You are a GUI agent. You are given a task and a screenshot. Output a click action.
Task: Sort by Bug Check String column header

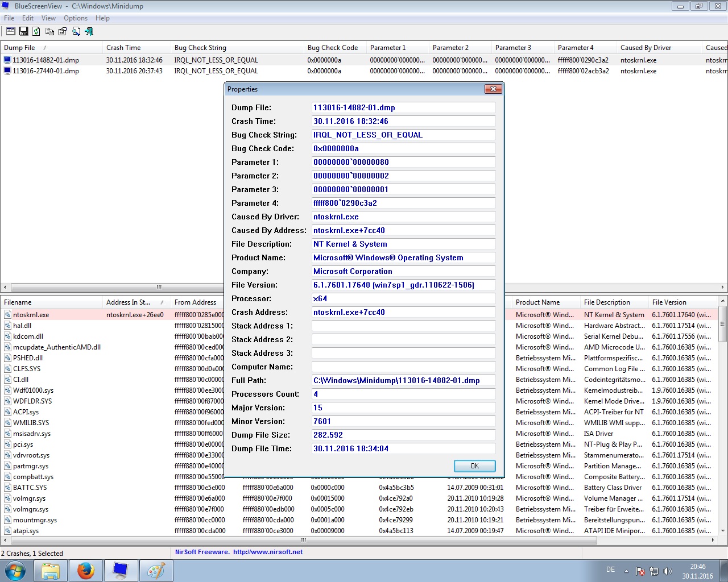[x=237, y=48]
